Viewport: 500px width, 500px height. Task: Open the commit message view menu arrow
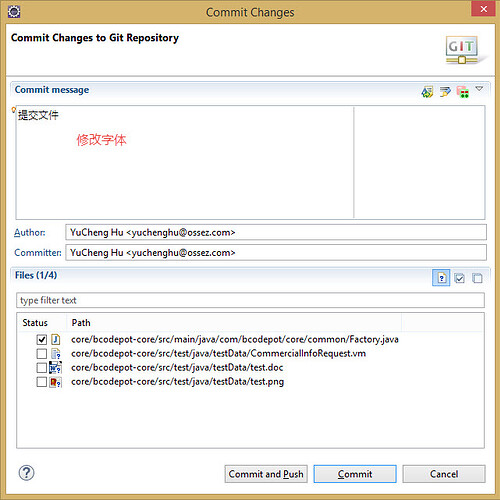point(479,89)
